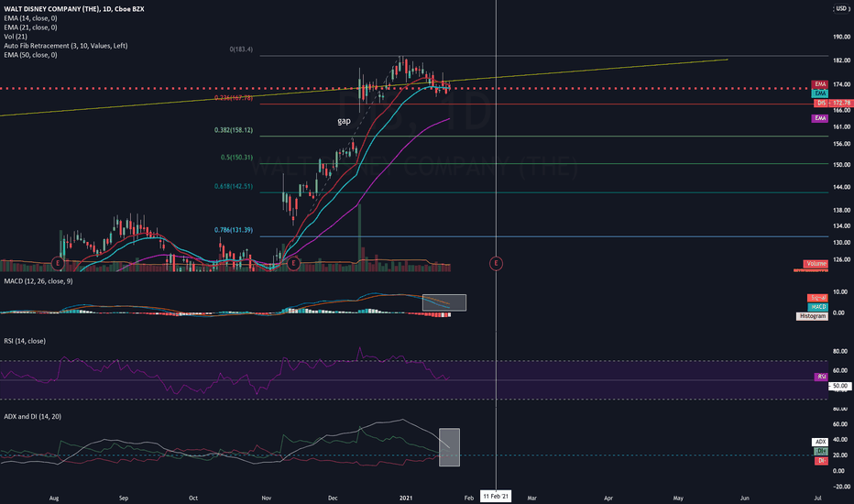Click the RSI axis tag
The width and height of the screenshot is (854, 504).
(x=821, y=377)
